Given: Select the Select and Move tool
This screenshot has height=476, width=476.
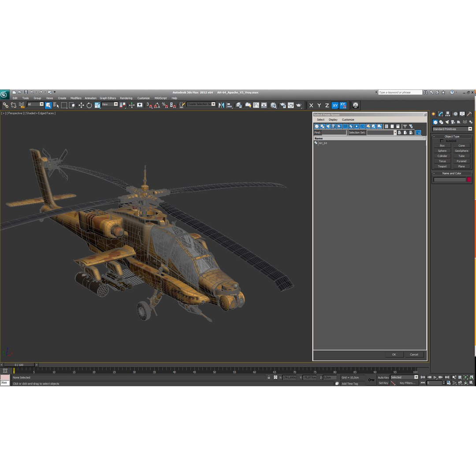Looking at the screenshot, I should (81, 105).
